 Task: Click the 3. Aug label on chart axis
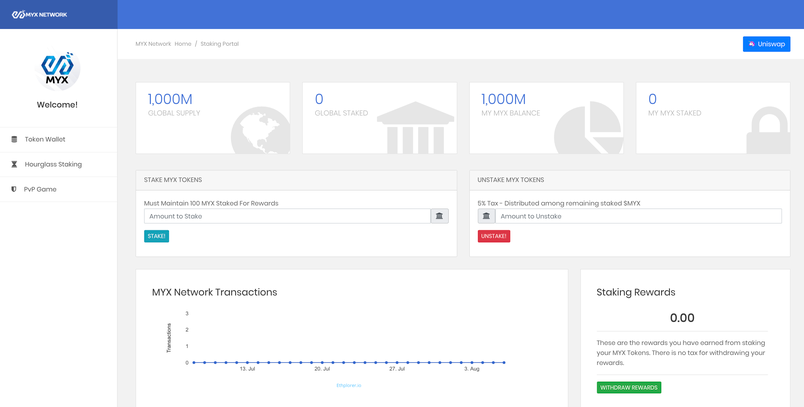click(472, 369)
